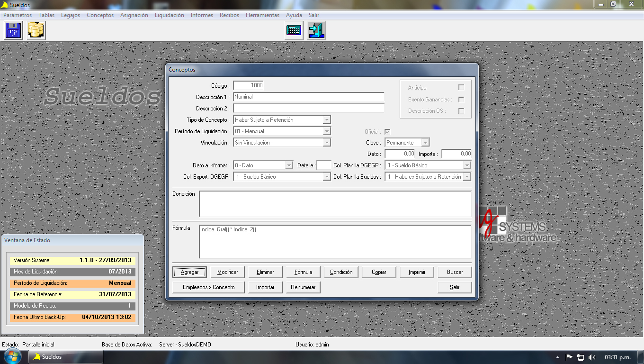The image size is (644, 364).
Task: Open the Período de Liquidación dropdown
Action: click(x=327, y=131)
